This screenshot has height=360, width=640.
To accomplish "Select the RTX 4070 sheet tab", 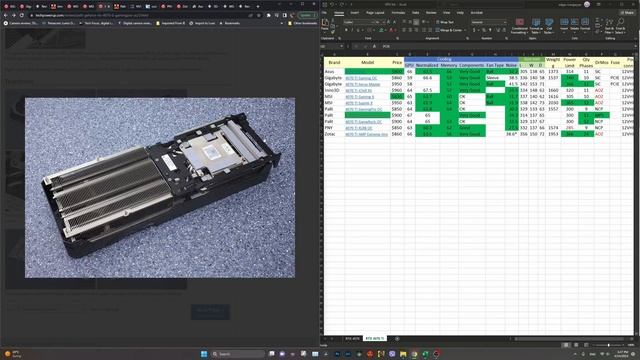I will 352,338.
